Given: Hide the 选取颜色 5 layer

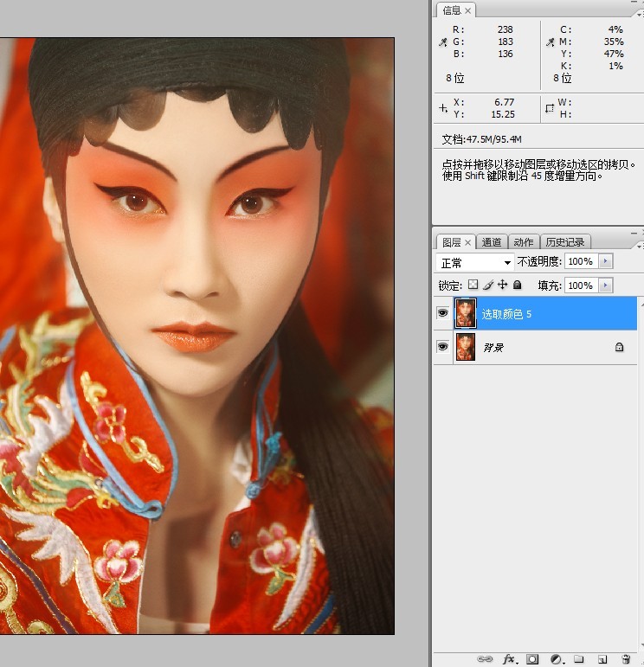Looking at the screenshot, I should tap(442, 313).
